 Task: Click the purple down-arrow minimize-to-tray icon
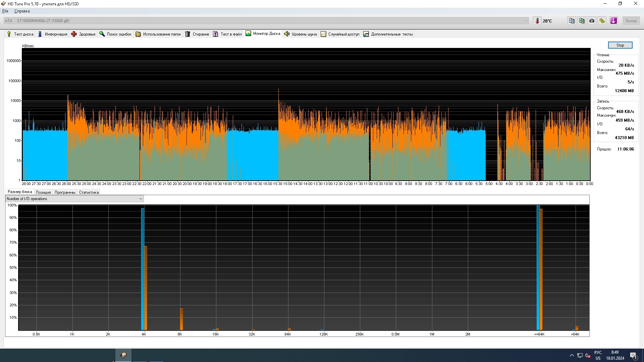613,21
